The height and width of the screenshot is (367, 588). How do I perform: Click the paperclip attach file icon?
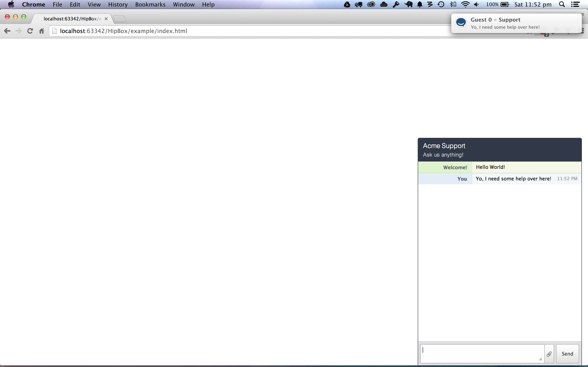(549, 354)
